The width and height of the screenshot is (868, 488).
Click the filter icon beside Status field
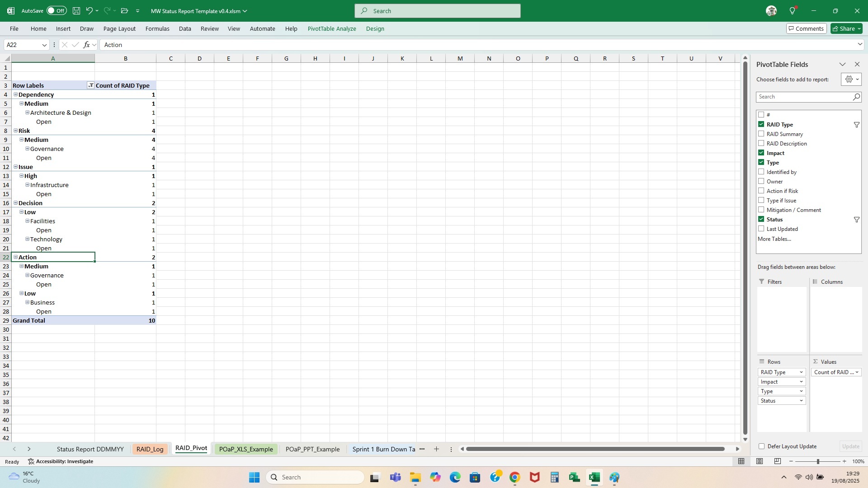[x=857, y=220]
